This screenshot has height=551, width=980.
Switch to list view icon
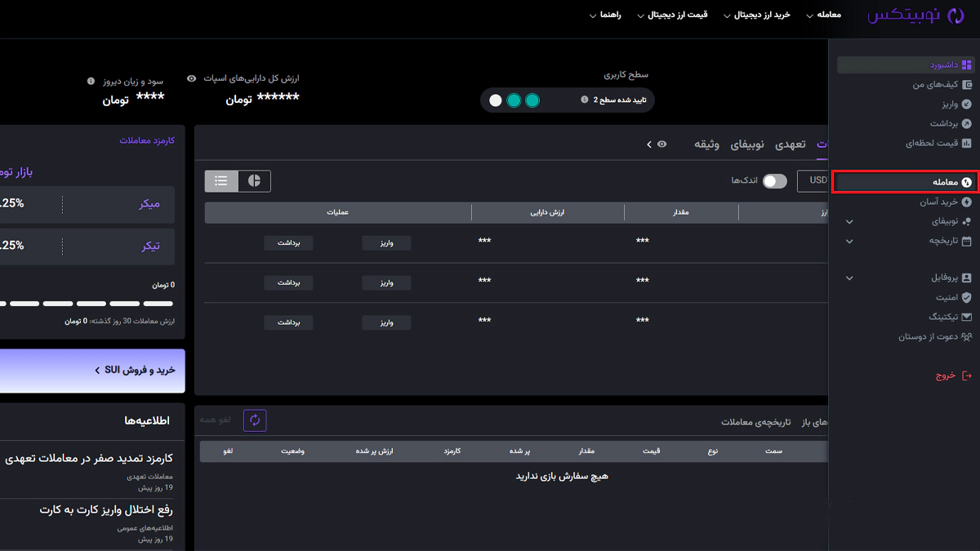[221, 181]
